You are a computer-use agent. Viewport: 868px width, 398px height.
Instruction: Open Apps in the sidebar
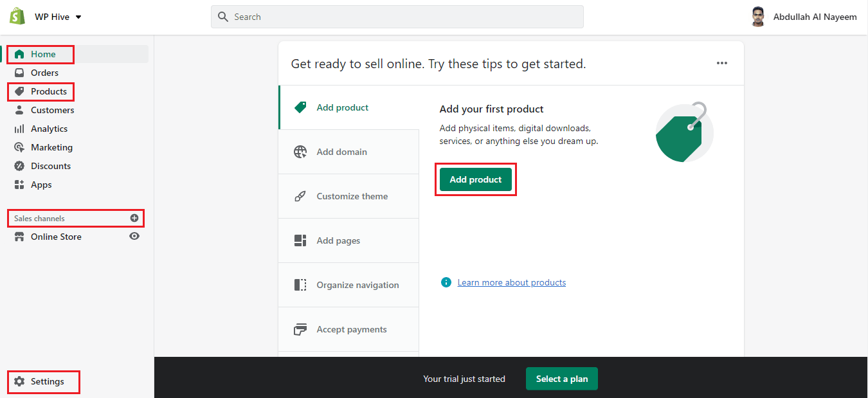click(x=41, y=185)
